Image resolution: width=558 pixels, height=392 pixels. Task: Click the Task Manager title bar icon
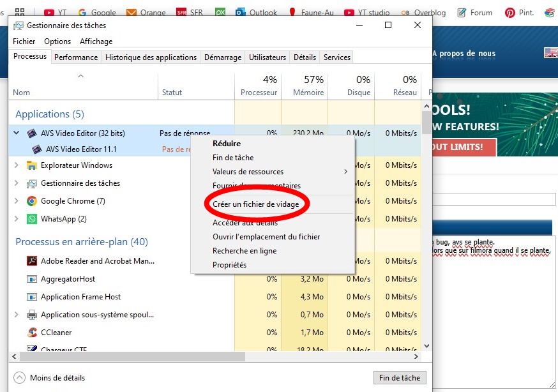click(x=18, y=26)
